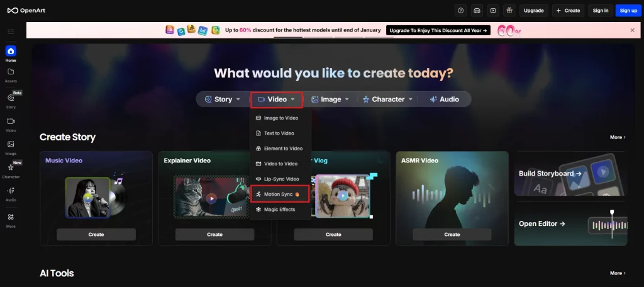Choose Text to Video
This screenshot has height=287, width=644.
[280, 133]
